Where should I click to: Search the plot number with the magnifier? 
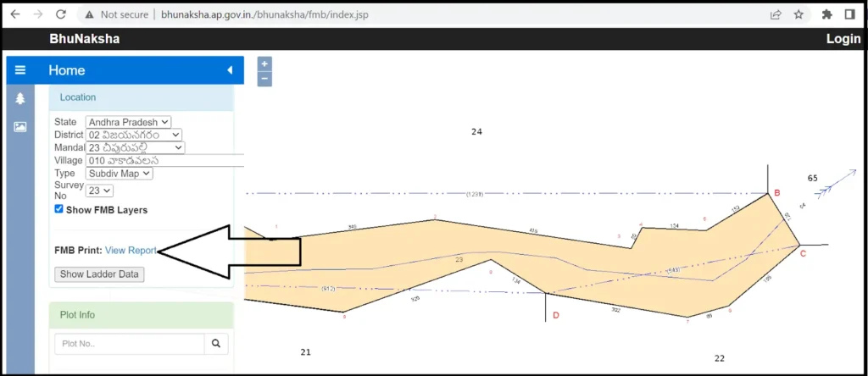click(x=216, y=344)
